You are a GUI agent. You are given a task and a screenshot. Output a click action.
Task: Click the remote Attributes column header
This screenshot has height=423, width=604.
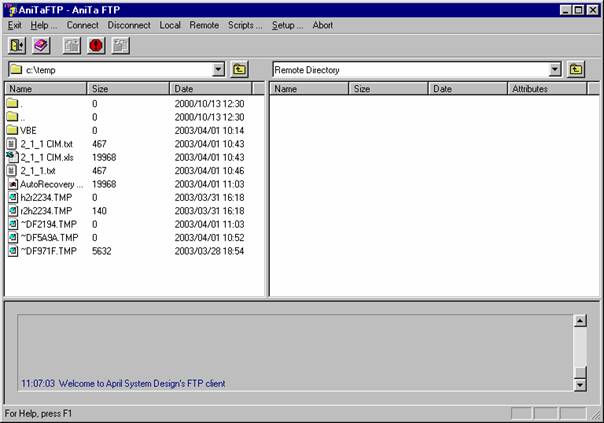point(547,89)
